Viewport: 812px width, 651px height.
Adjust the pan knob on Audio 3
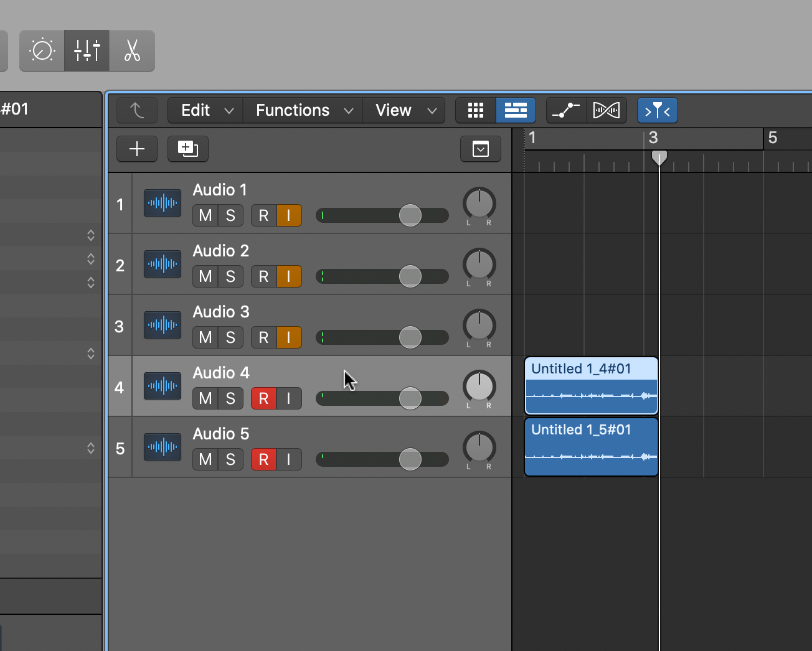[479, 325]
